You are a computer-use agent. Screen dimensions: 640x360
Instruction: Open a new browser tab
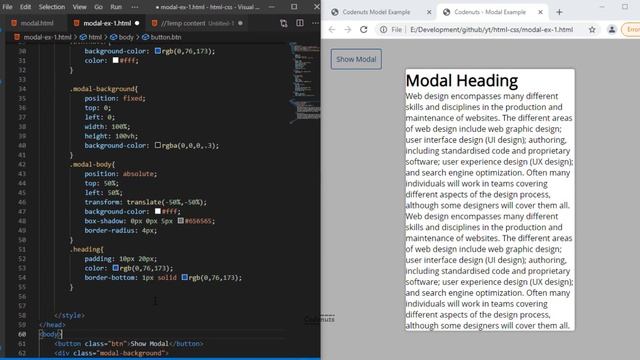559,12
